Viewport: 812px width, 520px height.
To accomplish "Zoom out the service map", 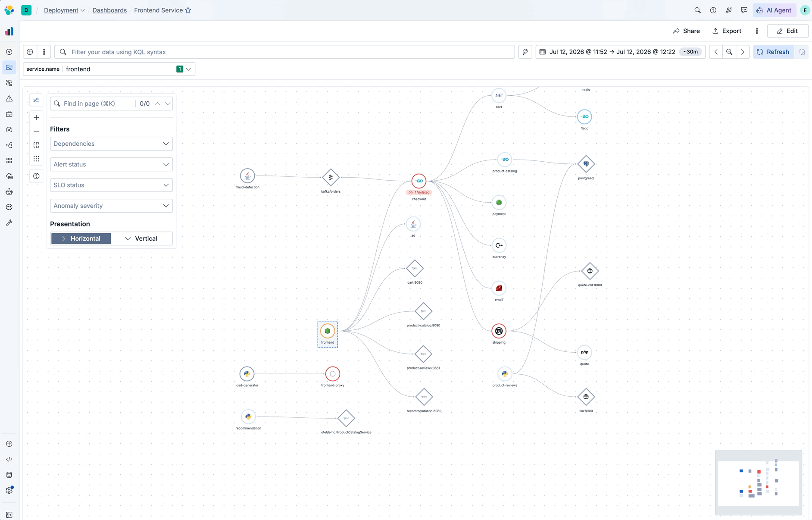I will [36, 131].
